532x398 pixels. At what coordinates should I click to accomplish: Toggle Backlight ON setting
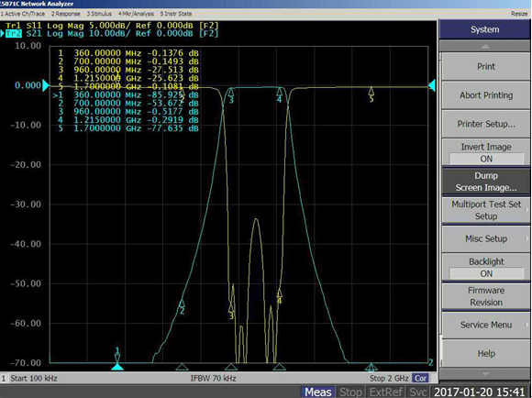(486, 268)
